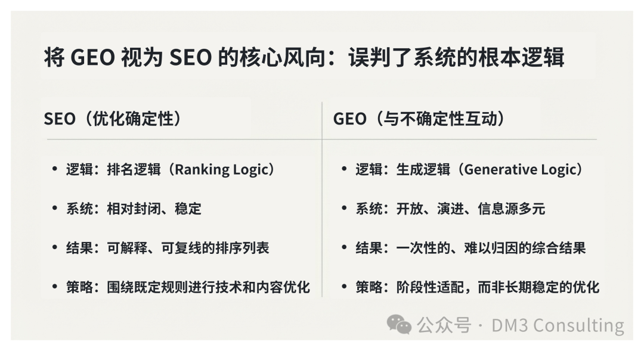Click the DM3 Consulting watermark text
The width and height of the screenshot is (644, 351).
[558, 325]
